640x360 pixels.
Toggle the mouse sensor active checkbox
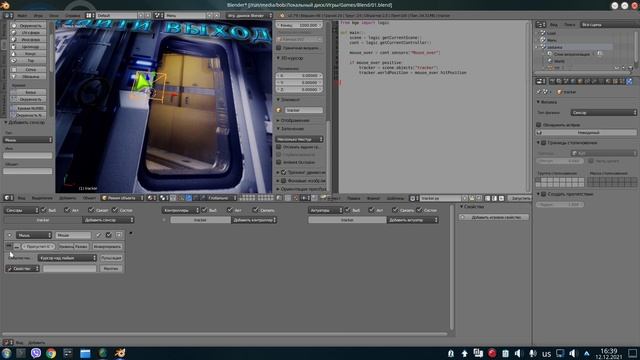[x=109, y=235]
